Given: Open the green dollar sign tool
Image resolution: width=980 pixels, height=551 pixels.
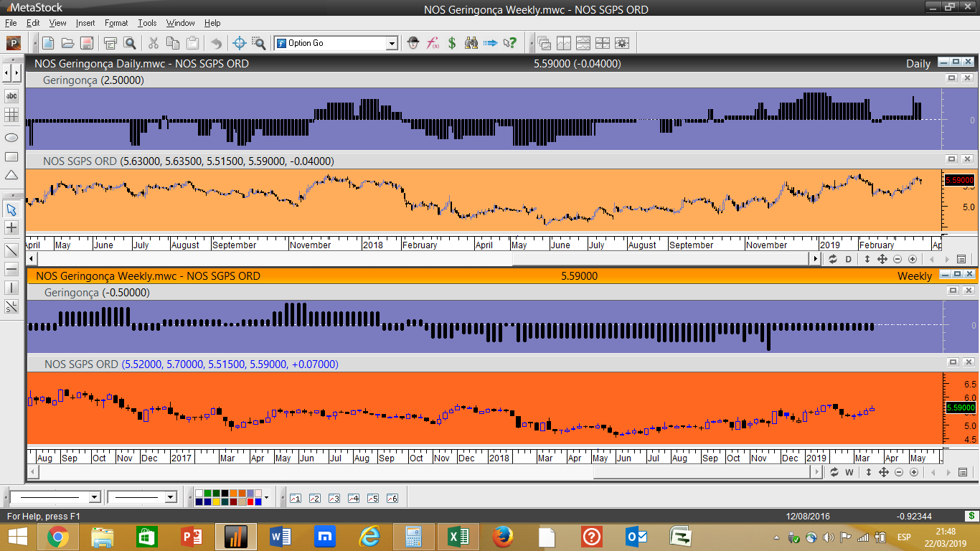Looking at the screenshot, I should tap(452, 43).
